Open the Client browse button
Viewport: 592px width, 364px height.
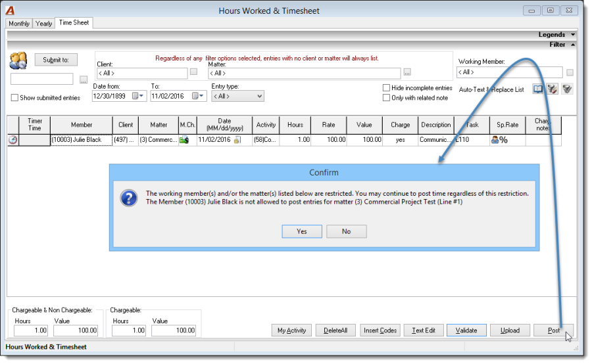click(193, 72)
